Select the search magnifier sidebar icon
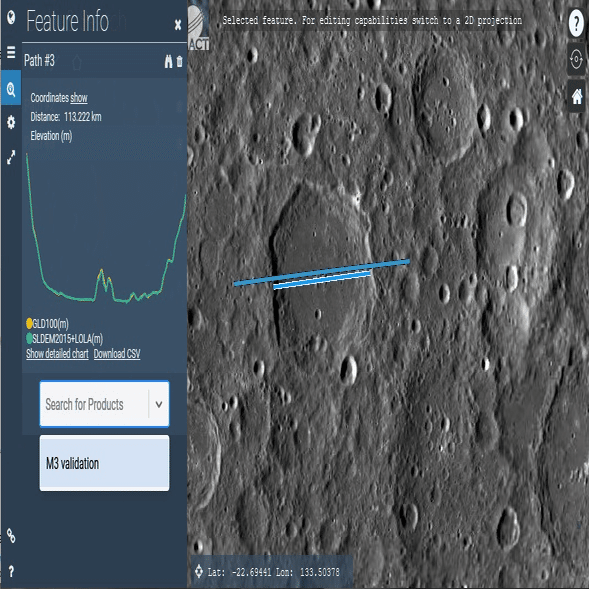Screen dimensions: 589x589 11,89
